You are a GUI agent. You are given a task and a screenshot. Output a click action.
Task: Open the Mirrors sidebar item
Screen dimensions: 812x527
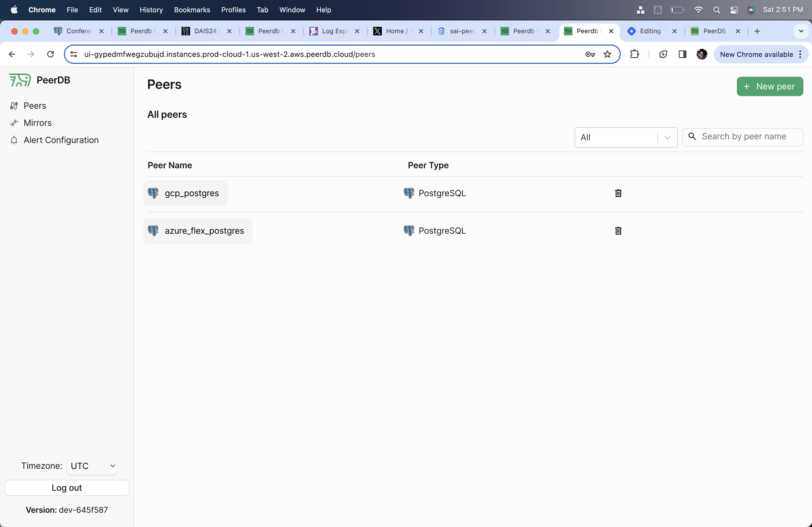click(x=38, y=123)
